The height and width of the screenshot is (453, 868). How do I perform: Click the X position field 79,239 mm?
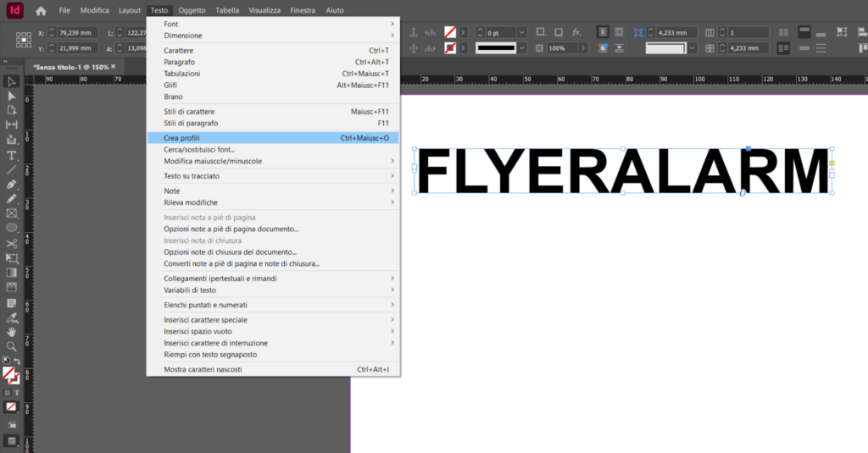point(75,32)
